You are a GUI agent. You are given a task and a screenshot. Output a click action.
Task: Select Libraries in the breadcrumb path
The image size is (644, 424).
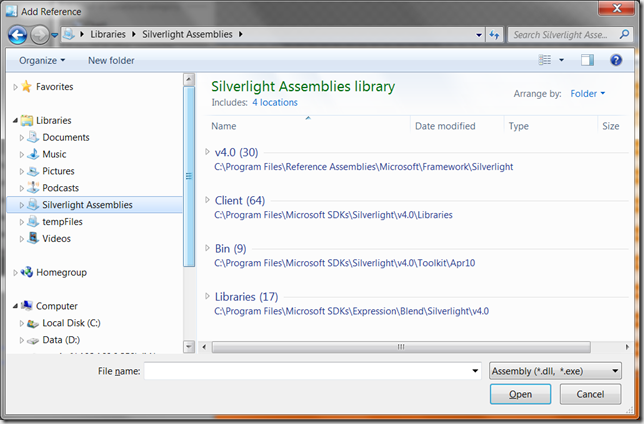(x=108, y=34)
